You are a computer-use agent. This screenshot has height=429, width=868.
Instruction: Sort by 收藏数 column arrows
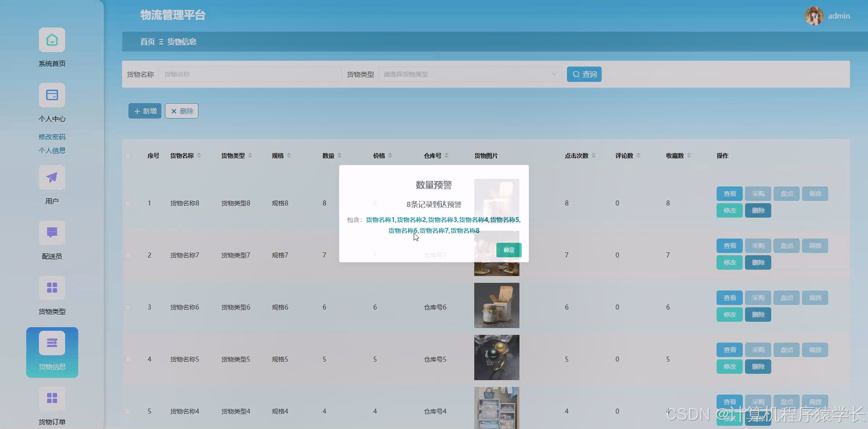689,156
